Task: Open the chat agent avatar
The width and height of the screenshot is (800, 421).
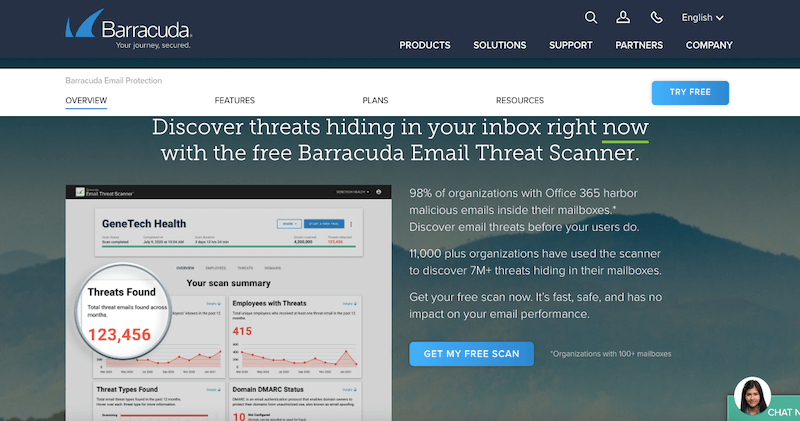Action: (x=752, y=396)
